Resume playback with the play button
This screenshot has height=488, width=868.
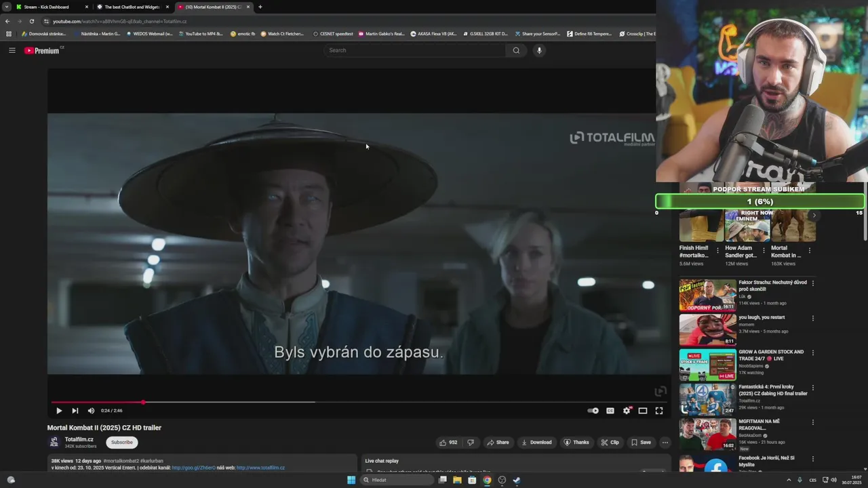pyautogui.click(x=59, y=411)
